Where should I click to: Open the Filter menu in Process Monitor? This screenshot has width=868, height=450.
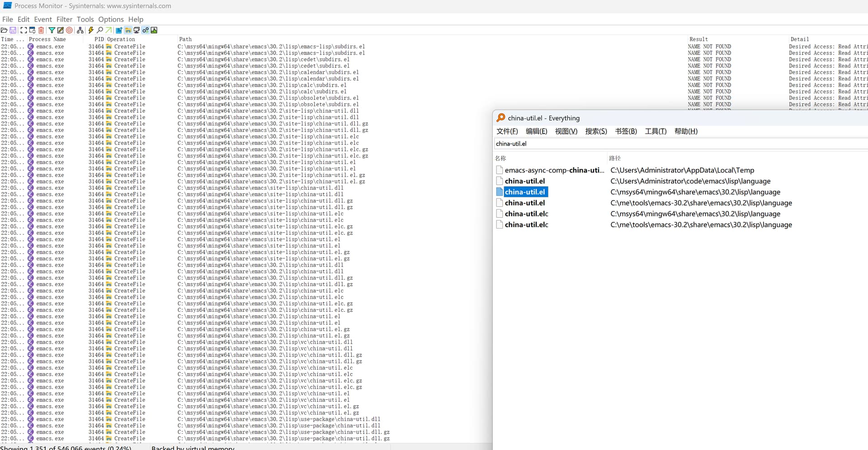pos(64,19)
